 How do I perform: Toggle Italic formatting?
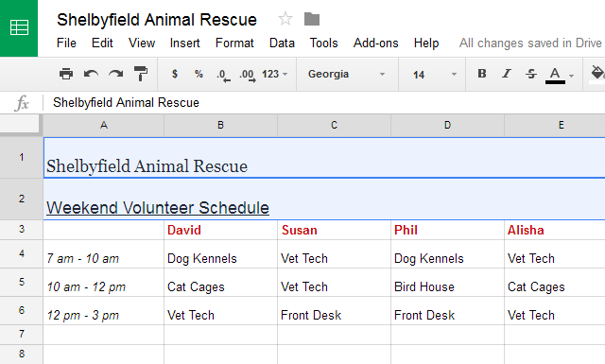[507, 74]
